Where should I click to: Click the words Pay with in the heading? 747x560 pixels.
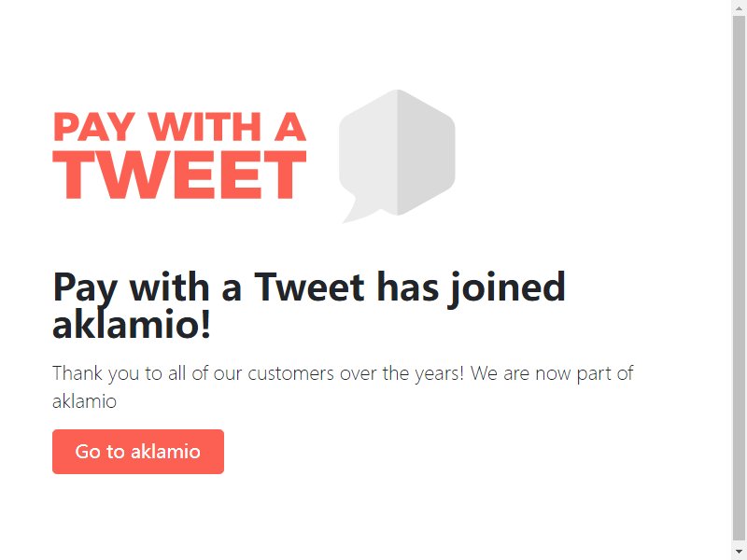pyautogui.click(x=131, y=288)
